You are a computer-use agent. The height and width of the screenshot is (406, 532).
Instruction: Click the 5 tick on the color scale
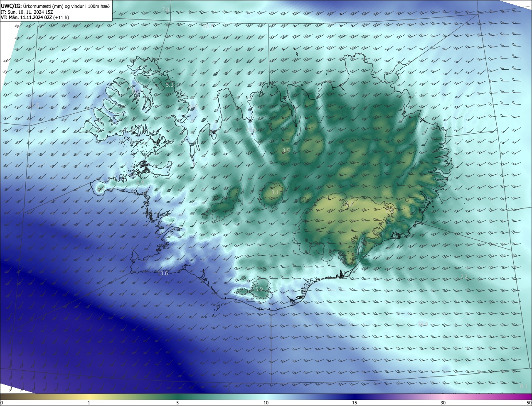(177, 403)
